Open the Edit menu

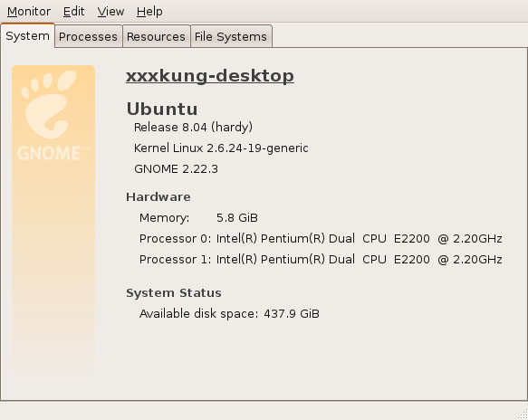[73, 12]
